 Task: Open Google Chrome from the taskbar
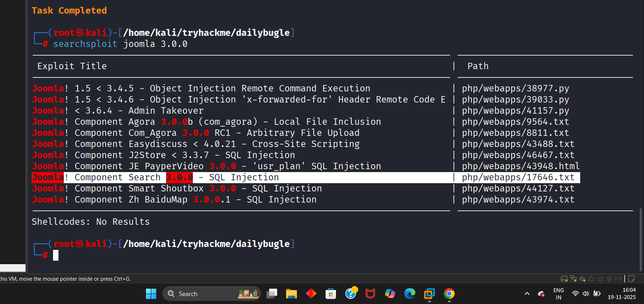point(449,294)
